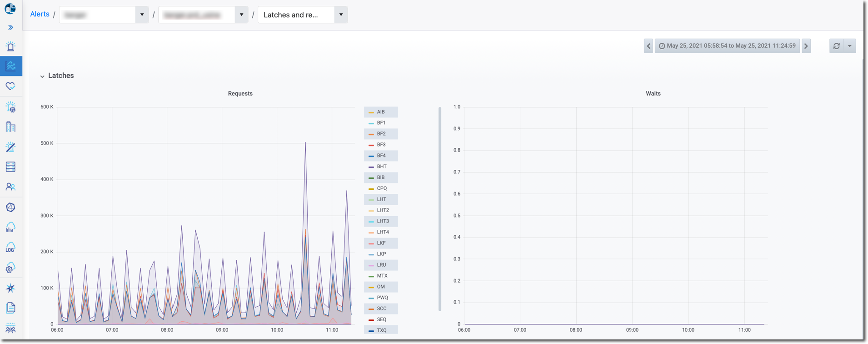The image size is (868, 344).
Task: Toggle the BHT series in legend
Action: [x=381, y=167]
